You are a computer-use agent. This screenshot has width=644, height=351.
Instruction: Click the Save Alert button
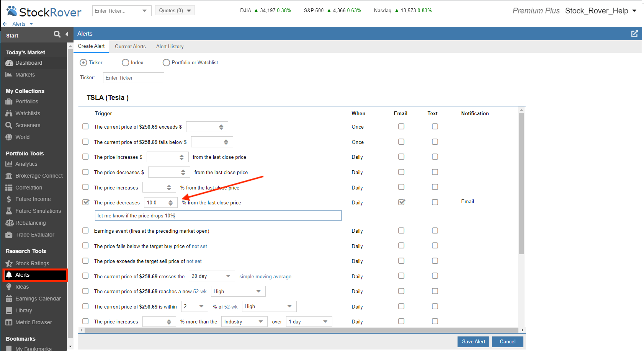pyautogui.click(x=473, y=341)
